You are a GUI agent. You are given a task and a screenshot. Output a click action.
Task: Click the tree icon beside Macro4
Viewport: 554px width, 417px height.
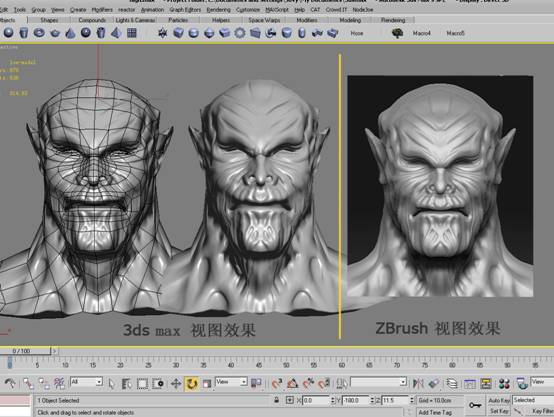click(398, 33)
